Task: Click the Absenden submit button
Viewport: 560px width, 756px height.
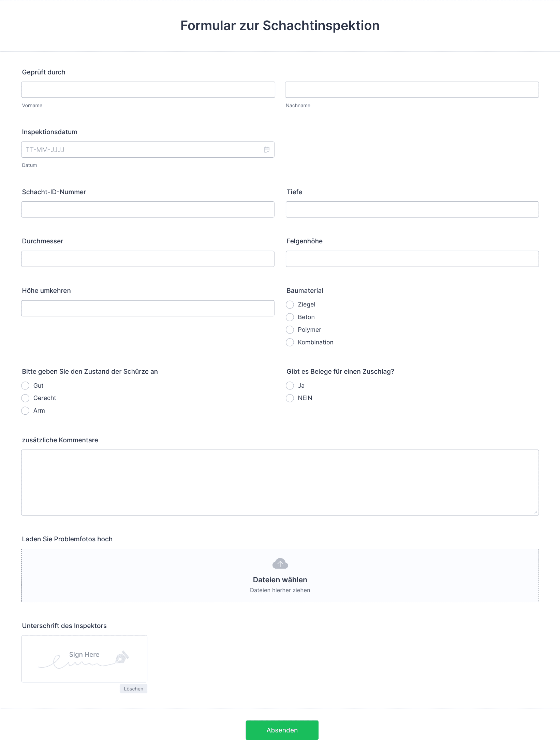Action: 282,730
